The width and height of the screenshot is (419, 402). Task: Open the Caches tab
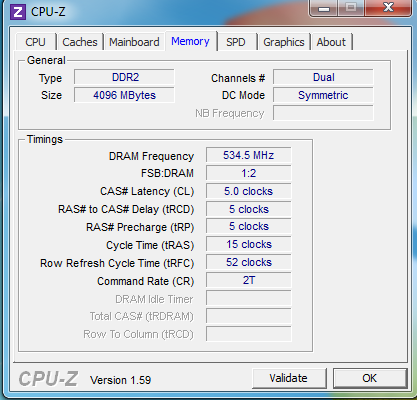[80, 42]
